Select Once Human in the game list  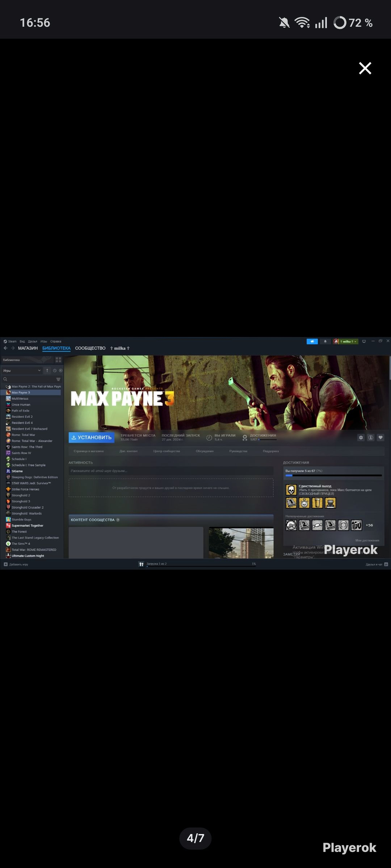[x=31, y=405]
